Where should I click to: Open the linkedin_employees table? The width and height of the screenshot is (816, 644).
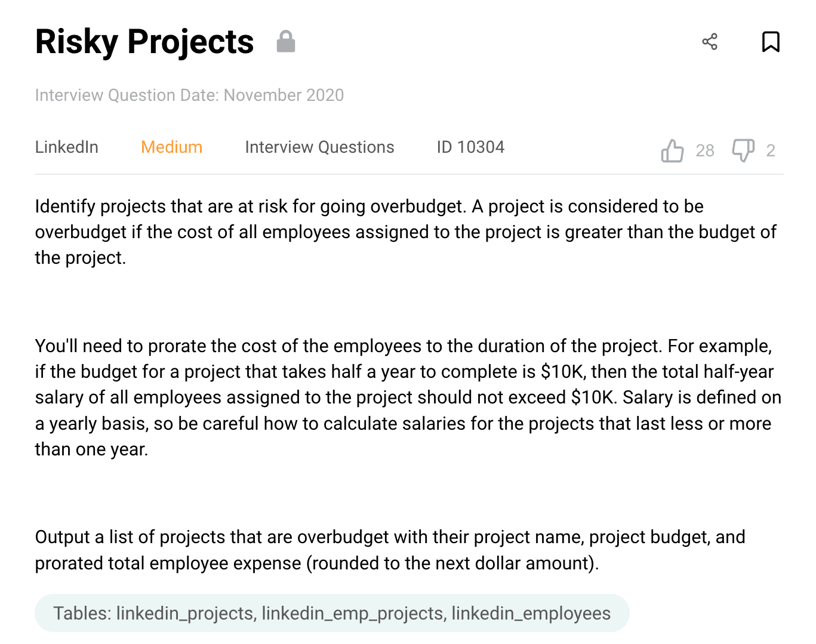(531, 614)
